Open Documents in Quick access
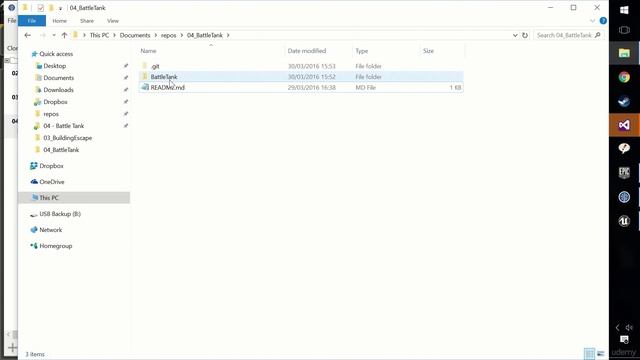This screenshot has height=360, width=640. (59, 78)
